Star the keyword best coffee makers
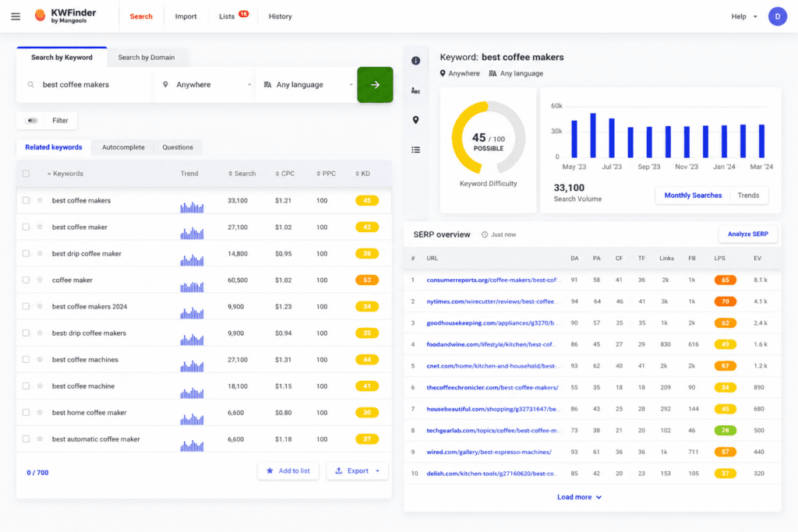The image size is (798, 532). coord(40,200)
